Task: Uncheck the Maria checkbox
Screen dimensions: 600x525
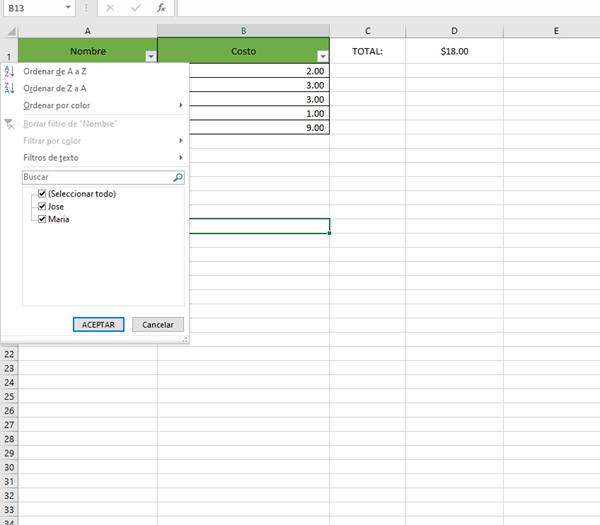Action: [x=42, y=219]
